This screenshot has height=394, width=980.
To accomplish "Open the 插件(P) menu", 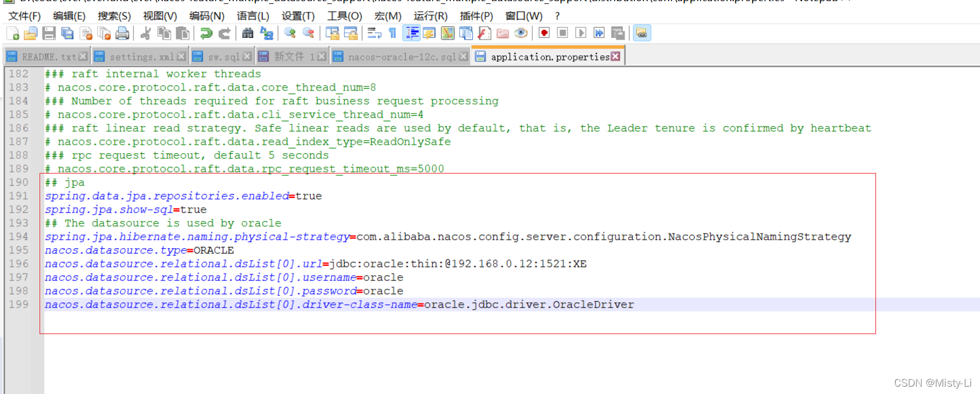I will [476, 16].
